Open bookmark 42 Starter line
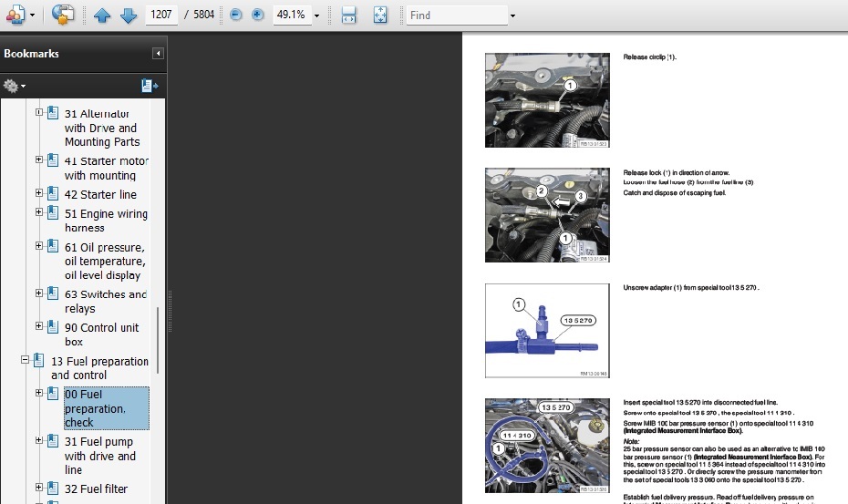Image resolution: width=848 pixels, height=504 pixels. tap(100, 195)
